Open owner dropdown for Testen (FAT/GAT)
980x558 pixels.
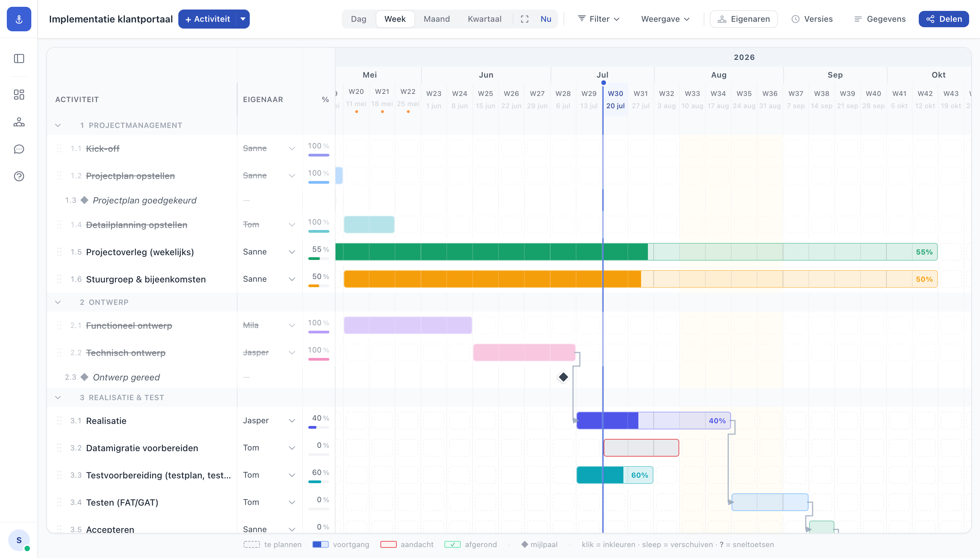coord(292,502)
